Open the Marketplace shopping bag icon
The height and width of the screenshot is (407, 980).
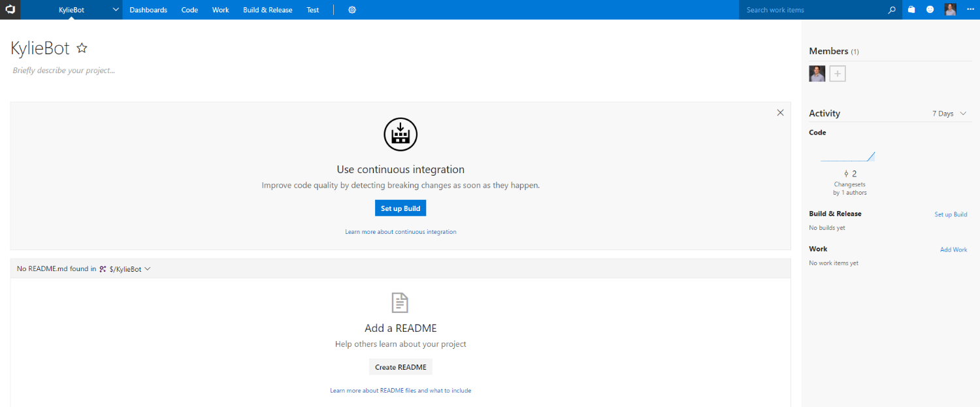point(911,10)
